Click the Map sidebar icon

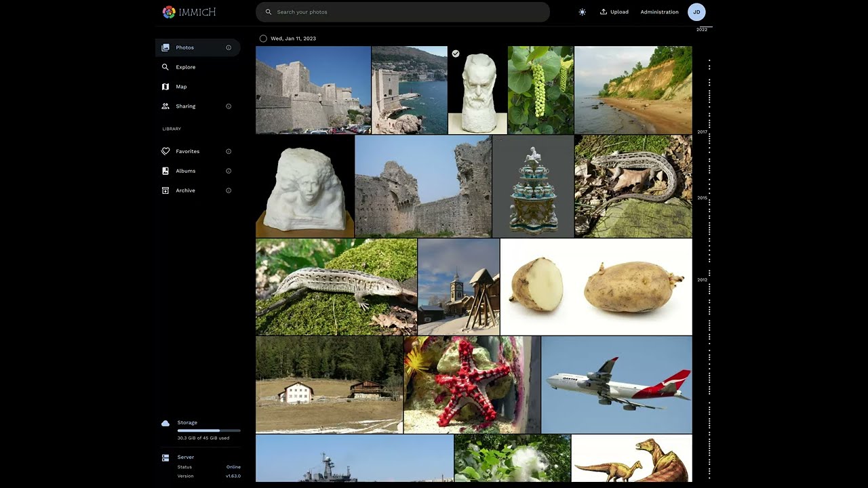click(x=165, y=87)
